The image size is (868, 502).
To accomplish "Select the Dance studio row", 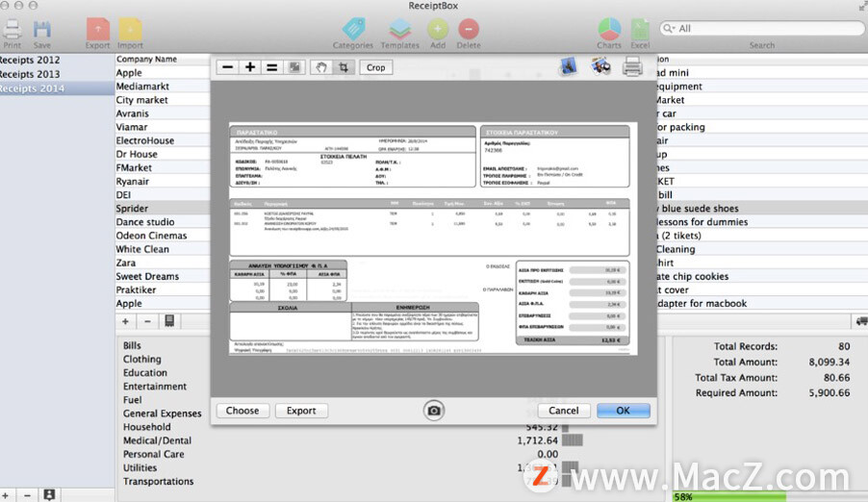I will 163,222.
